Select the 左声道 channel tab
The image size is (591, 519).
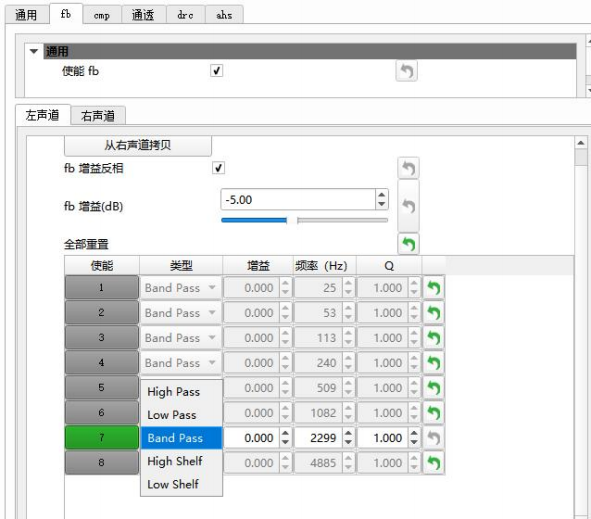click(x=43, y=115)
